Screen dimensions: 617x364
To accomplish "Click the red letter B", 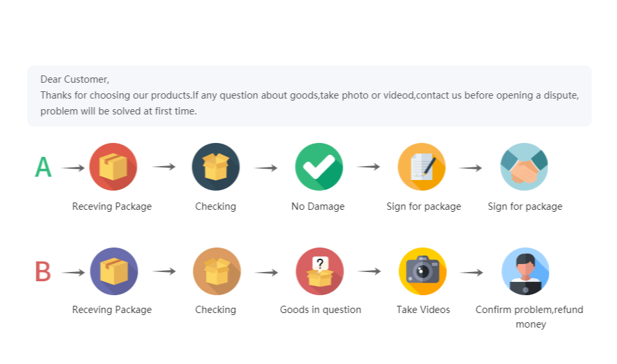I will (42, 272).
